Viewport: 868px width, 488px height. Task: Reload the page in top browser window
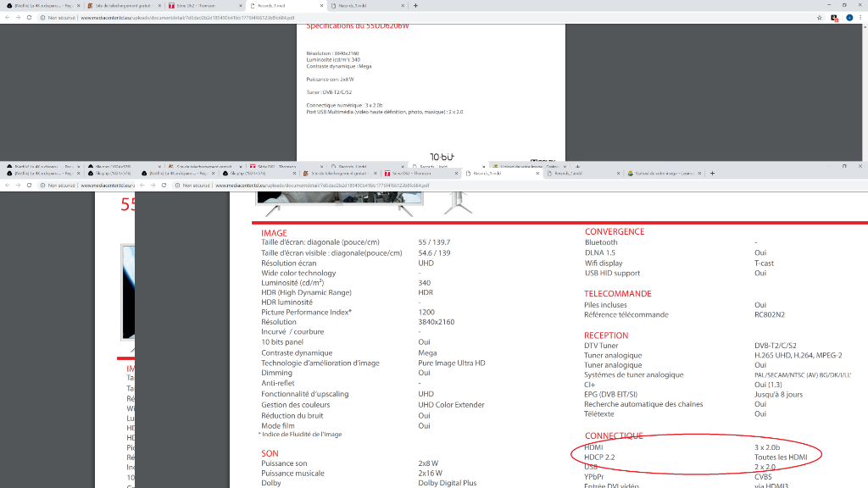pyautogui.click(x=30, y=17)
